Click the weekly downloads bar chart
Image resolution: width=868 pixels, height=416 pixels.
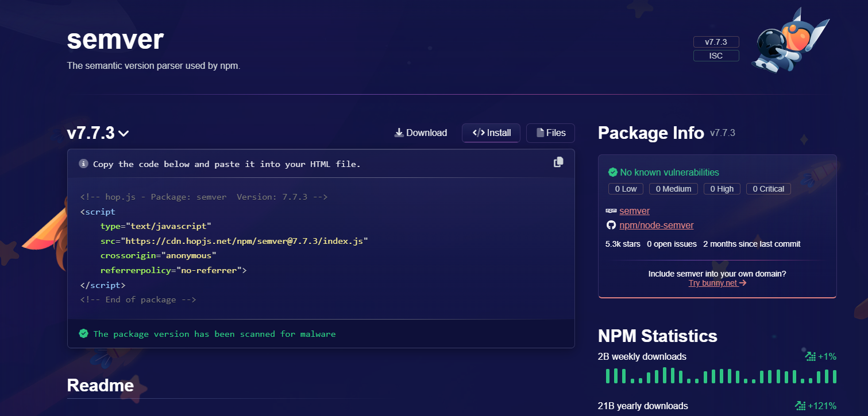click(x=721, y=376)
